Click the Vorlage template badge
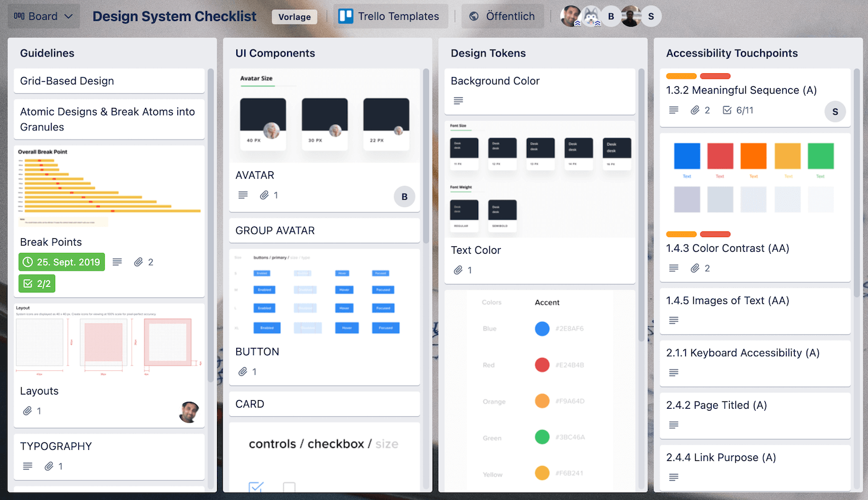The image size is (868, 500). [294, 17]
